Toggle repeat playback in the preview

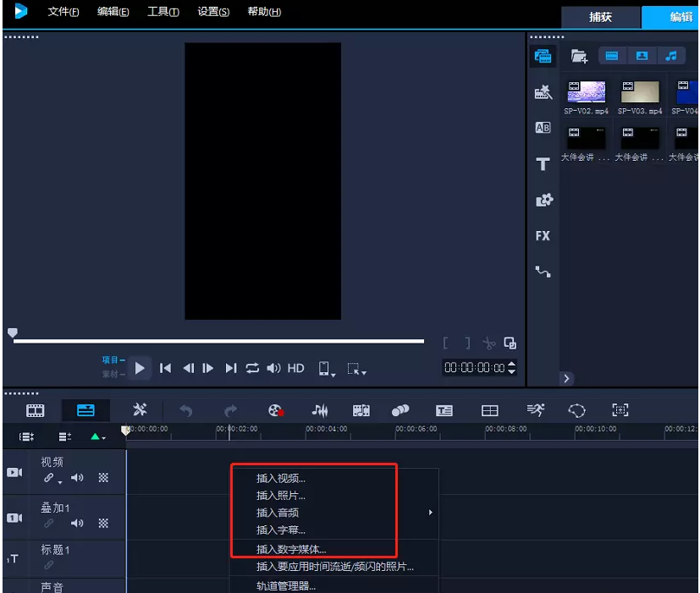[x=252, y=368]
